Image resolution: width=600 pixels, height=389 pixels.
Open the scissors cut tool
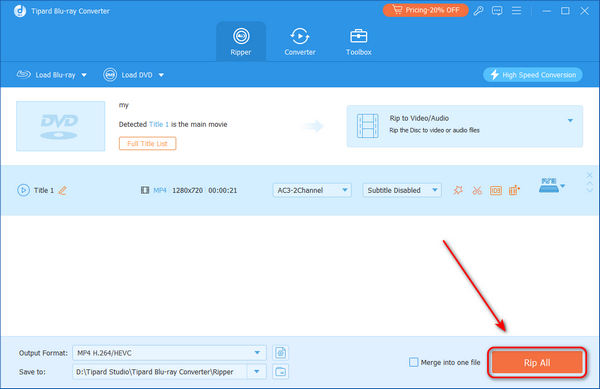point(477,190)
